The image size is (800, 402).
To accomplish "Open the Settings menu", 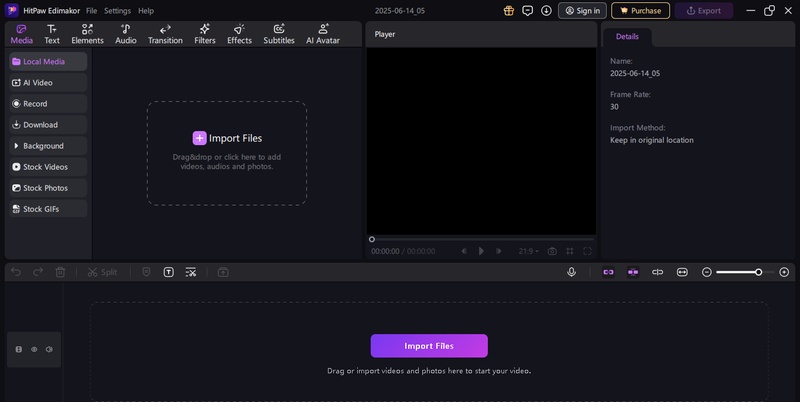I will pyautogui.click(x=117, y=10).
